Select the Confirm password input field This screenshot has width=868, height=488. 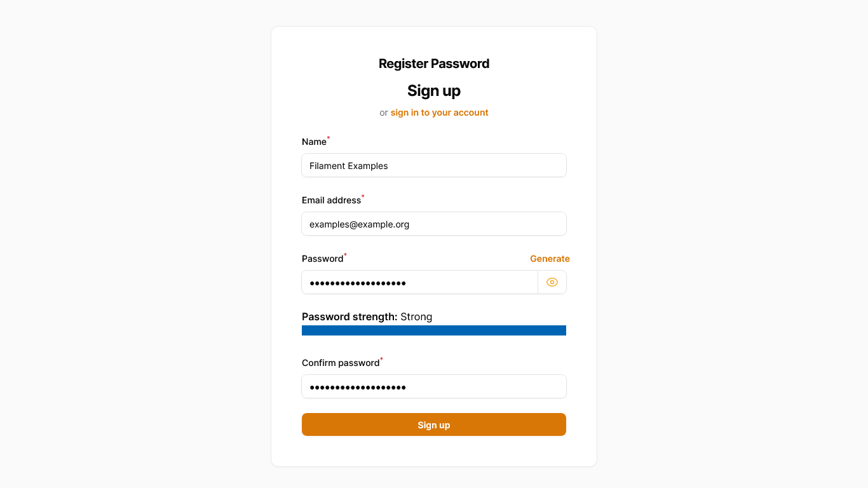tap(434, 386)
